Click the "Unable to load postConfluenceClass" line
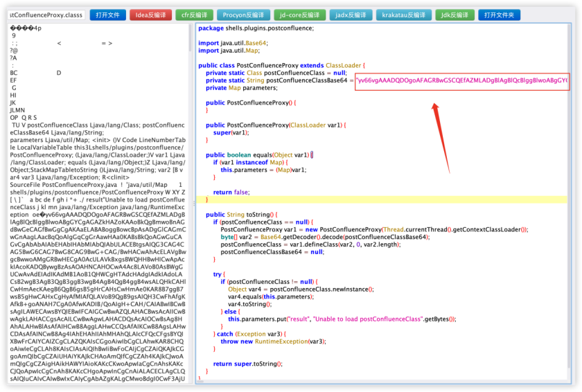 coord(342,319)
